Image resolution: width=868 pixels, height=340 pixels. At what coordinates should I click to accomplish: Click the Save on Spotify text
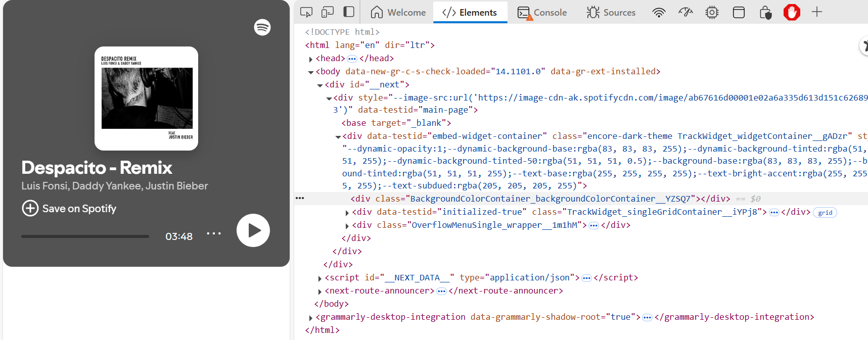79,209
